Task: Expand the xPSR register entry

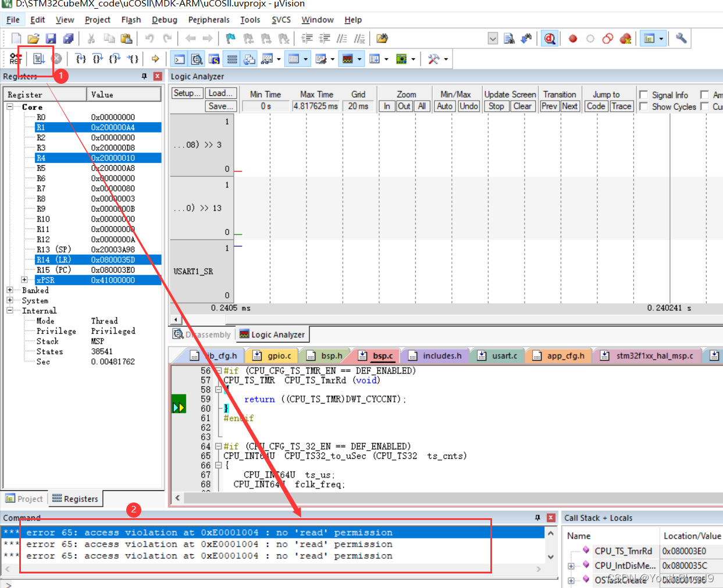Action: click(x=24, y=280)
